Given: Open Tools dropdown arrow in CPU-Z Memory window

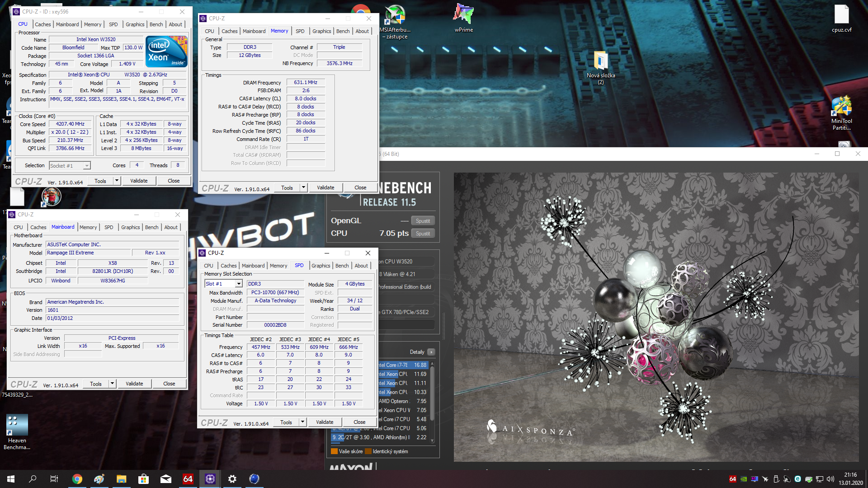Looking at the screenshot, I should pos(303,188).
